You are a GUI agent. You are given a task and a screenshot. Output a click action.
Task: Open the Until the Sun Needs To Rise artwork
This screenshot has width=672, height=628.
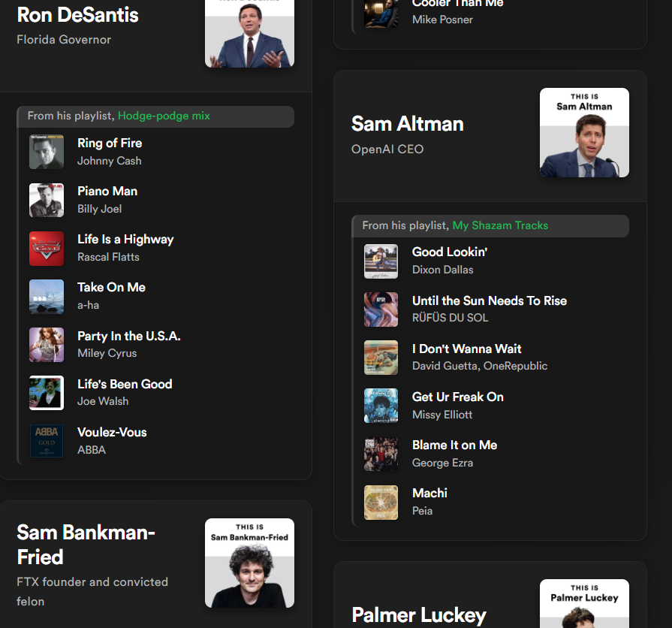[x=381, y=309]
